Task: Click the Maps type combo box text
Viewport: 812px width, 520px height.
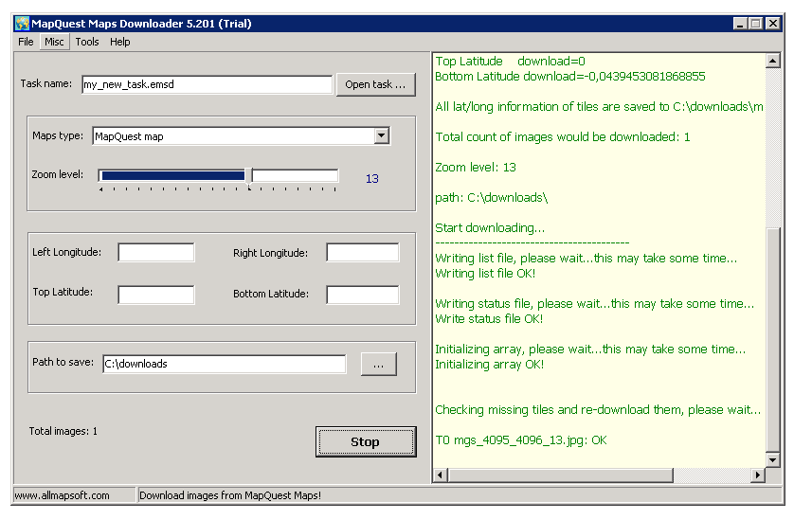Action: pyautogui.click(x=233, y=136)
